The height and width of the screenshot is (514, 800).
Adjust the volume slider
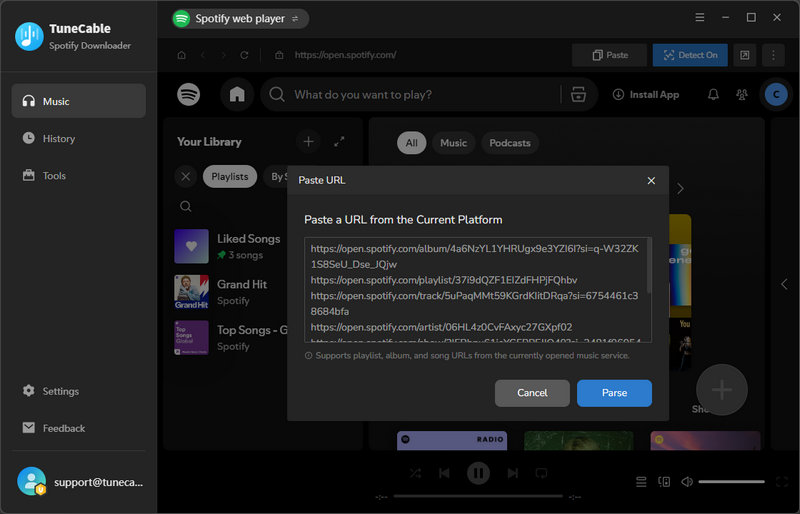click(x=731, y=481)
